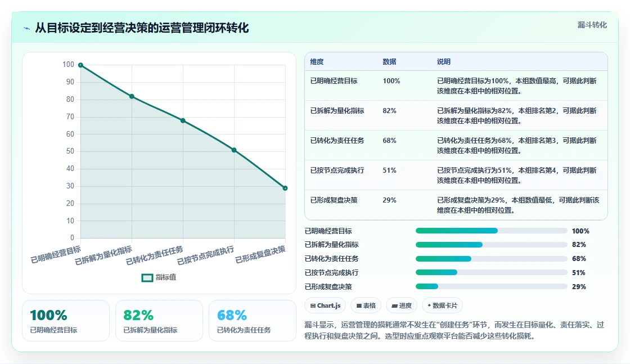The image size is (630, 364).
Task: Click the page title 从目标设定到经营决策的运营管理闭环转化
Action: [142, 28]
